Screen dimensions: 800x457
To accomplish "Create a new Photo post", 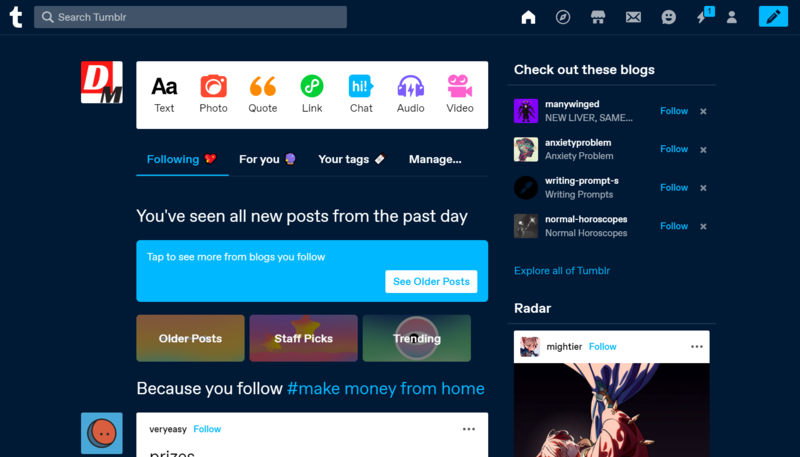I will [213, 95].
